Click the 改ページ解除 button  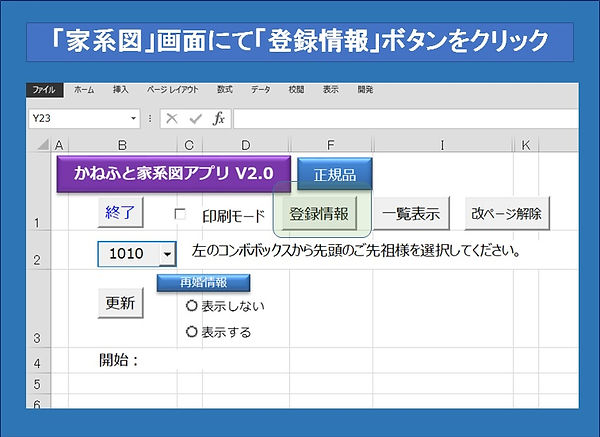(507, 214)
